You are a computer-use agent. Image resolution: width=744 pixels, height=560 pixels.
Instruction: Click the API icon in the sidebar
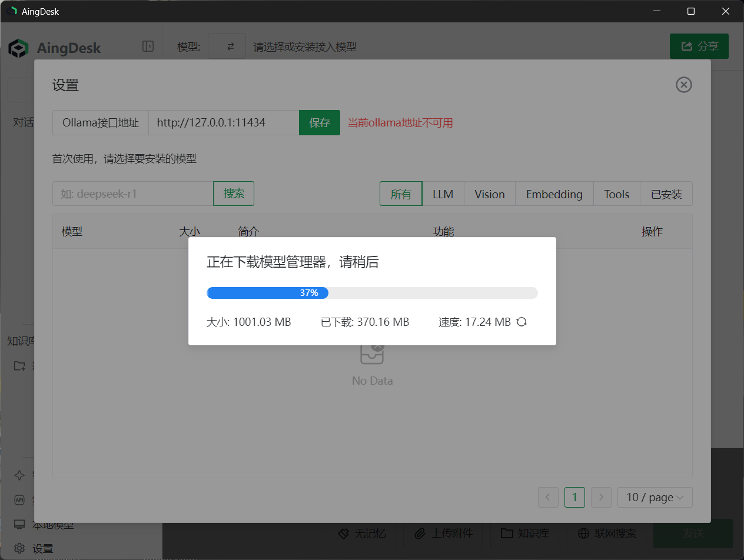[19, 501]
